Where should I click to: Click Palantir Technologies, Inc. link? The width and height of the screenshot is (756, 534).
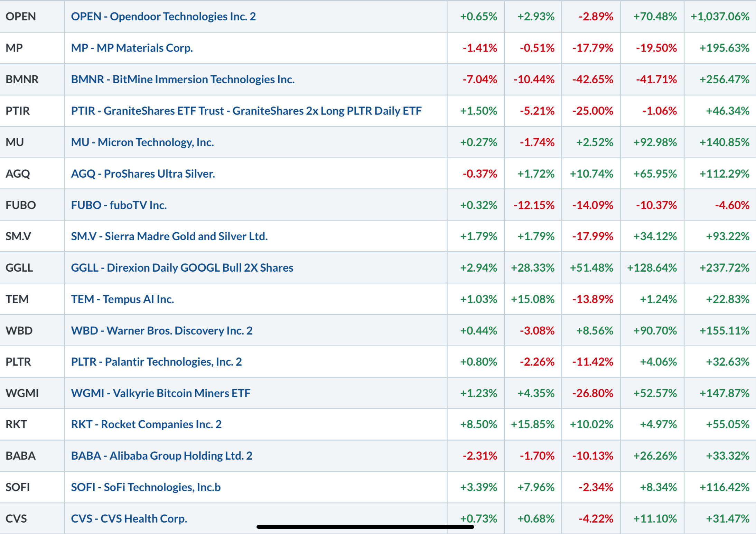156,362
